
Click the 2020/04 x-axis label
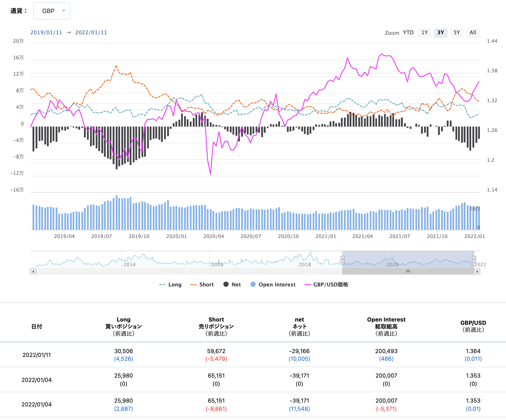pyautogui.click(x=214, y=236)
